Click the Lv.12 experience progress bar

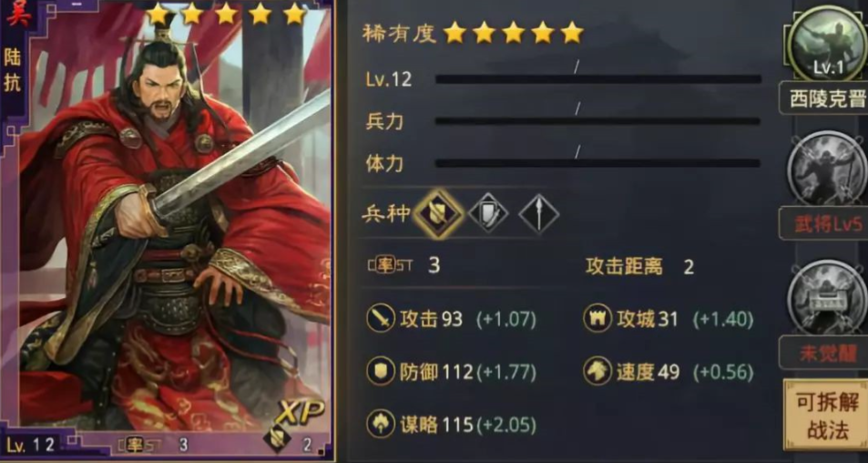click(597, 79)
